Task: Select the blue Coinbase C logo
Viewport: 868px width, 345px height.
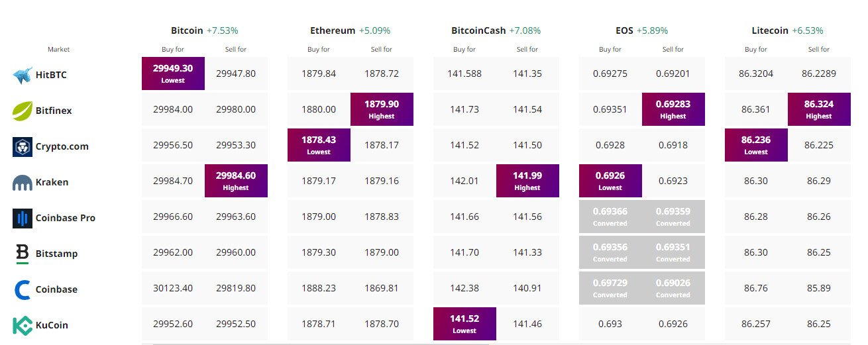Action: [x=23, y=289]
